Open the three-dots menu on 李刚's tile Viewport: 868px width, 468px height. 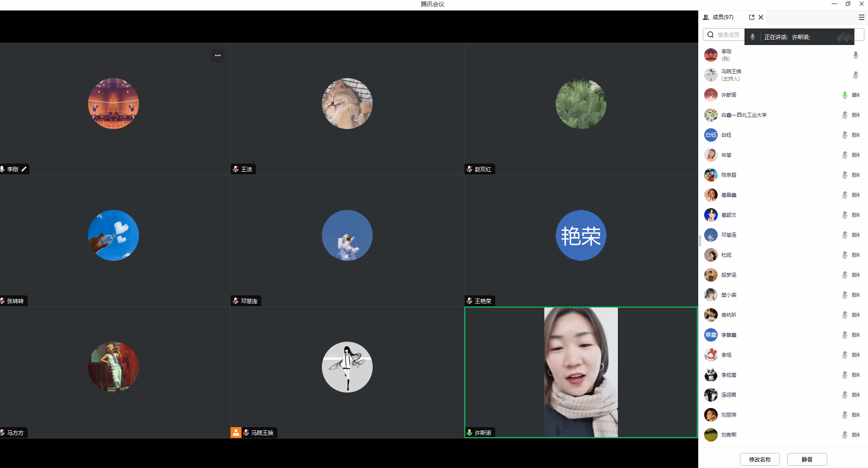[218, 55]
